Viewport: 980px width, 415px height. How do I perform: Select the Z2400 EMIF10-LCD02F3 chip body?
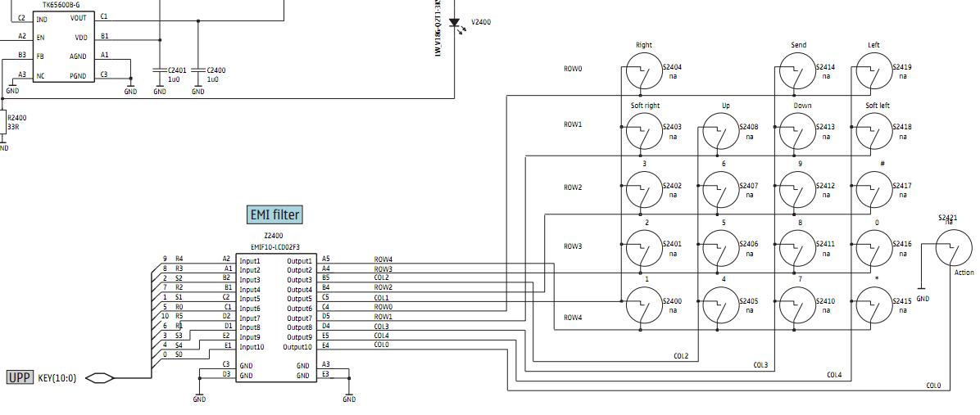(276, 318)
